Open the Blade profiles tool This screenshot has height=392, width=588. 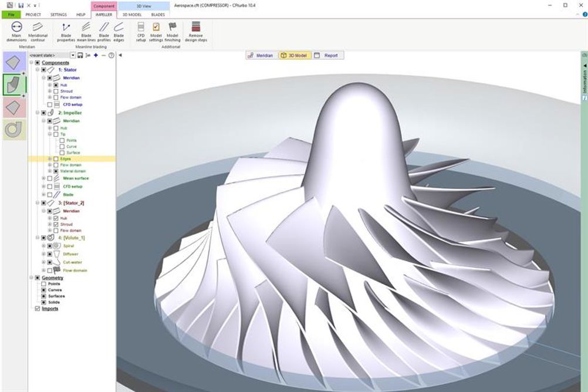click(x=104, y=32)
